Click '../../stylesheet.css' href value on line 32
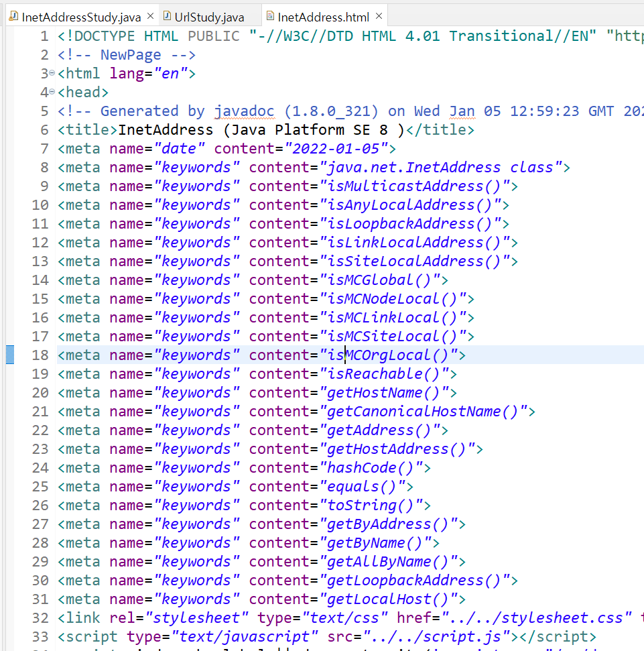 coord(536,617)
